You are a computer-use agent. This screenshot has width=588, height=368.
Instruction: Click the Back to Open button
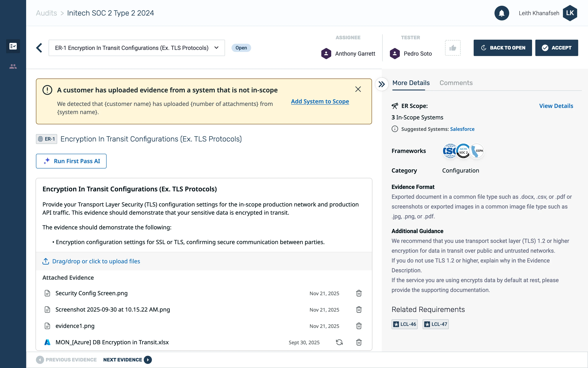(502, 48)
